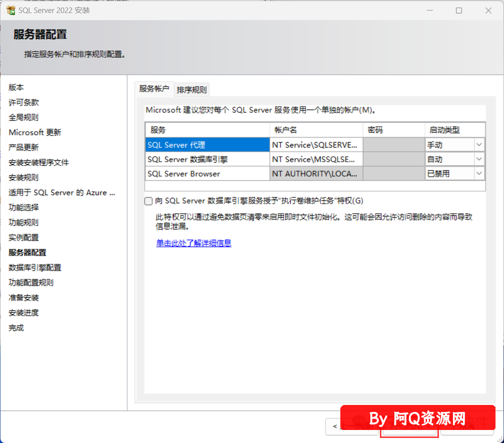Click the 此特权可以通过避免数据页清零 description paragraph

coord(314,221)
